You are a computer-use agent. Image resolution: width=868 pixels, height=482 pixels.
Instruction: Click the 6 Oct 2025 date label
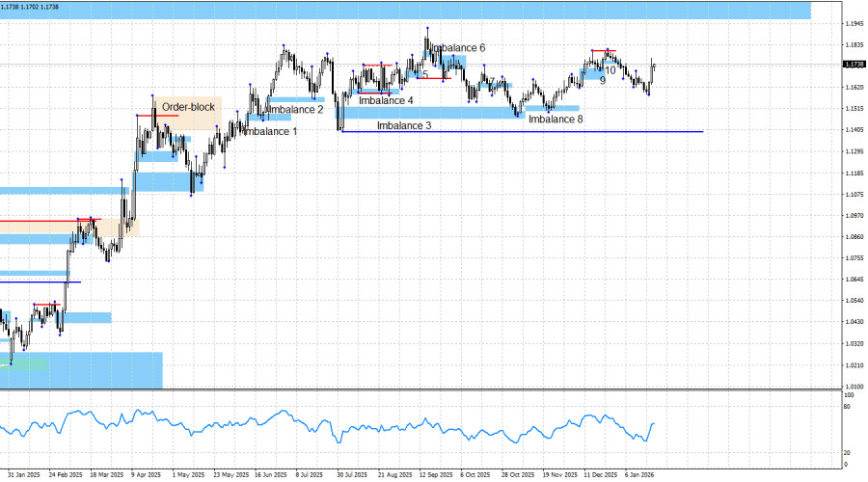click(x=475, y=475)
